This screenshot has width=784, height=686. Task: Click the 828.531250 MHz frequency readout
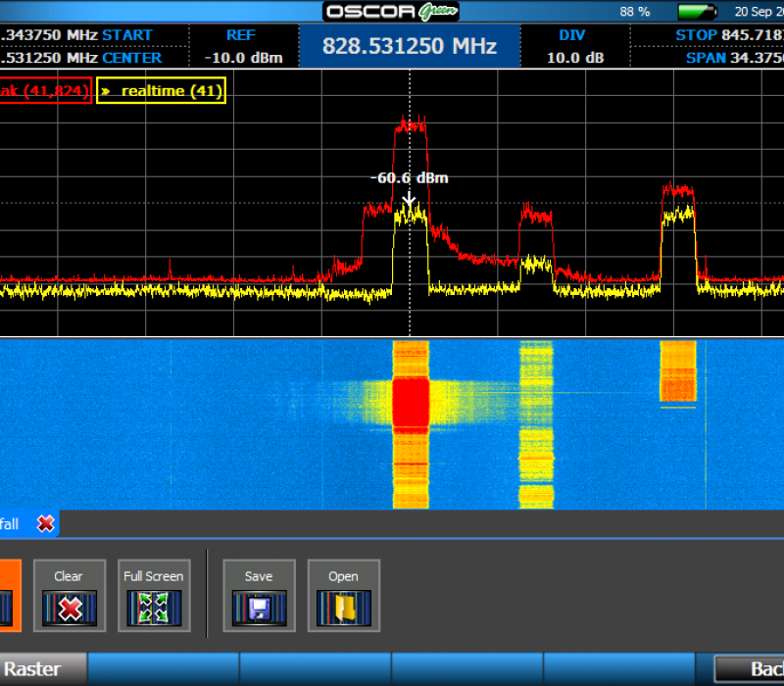point(409,46)
